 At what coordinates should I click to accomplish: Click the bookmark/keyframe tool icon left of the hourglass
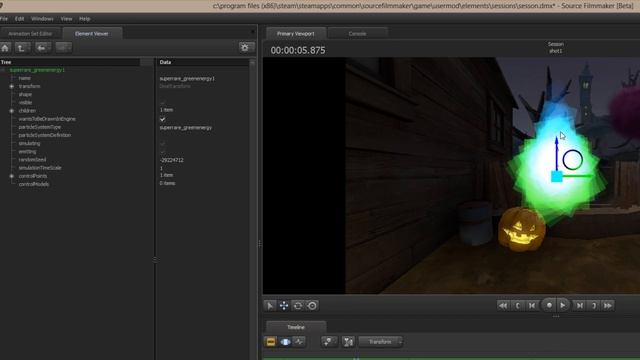(x=329, y=342)
